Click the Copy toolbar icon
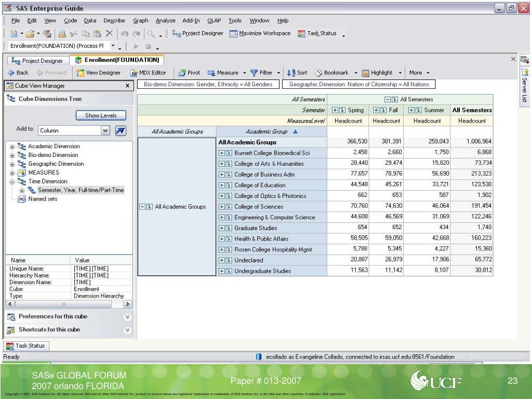The height and width of the screenshot is (399, 532). pos(86,33)
